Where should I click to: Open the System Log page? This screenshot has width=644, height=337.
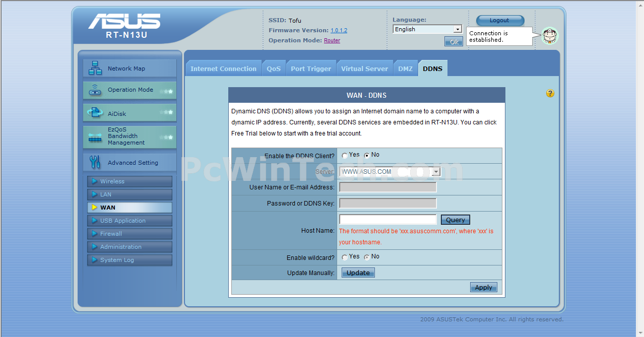(x=130, y=260)
